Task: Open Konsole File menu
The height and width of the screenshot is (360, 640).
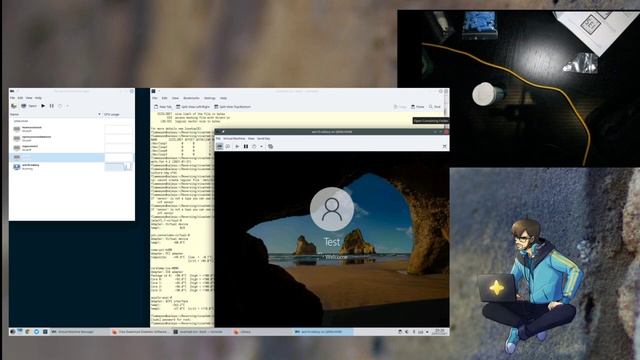Action: (x=155, y=98)
